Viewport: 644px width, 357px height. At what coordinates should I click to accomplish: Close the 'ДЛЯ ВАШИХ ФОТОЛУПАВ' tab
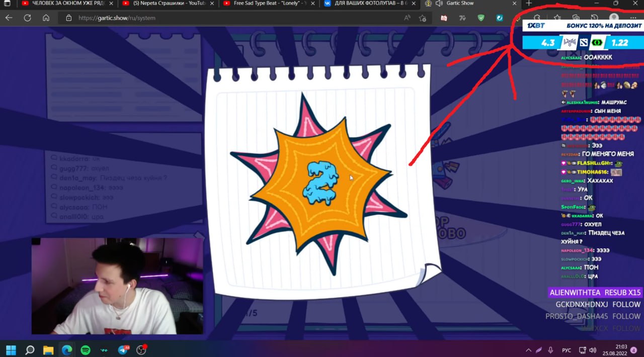point(414,3)
